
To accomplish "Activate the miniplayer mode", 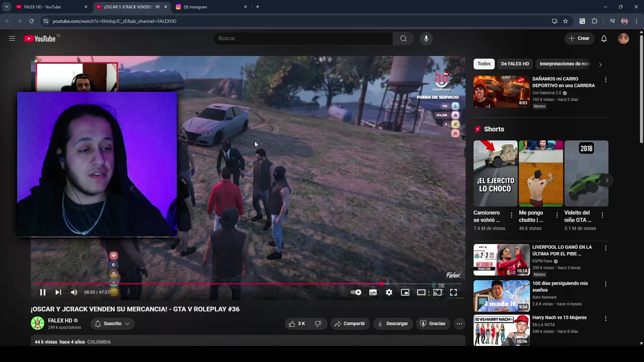I will coord(405,292).
